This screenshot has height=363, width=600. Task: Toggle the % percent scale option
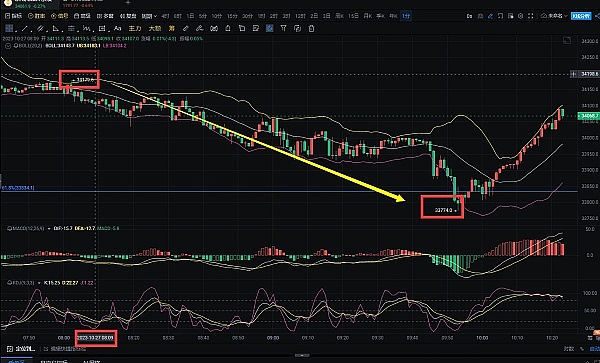pyautogui.click(x=582, y=349)
